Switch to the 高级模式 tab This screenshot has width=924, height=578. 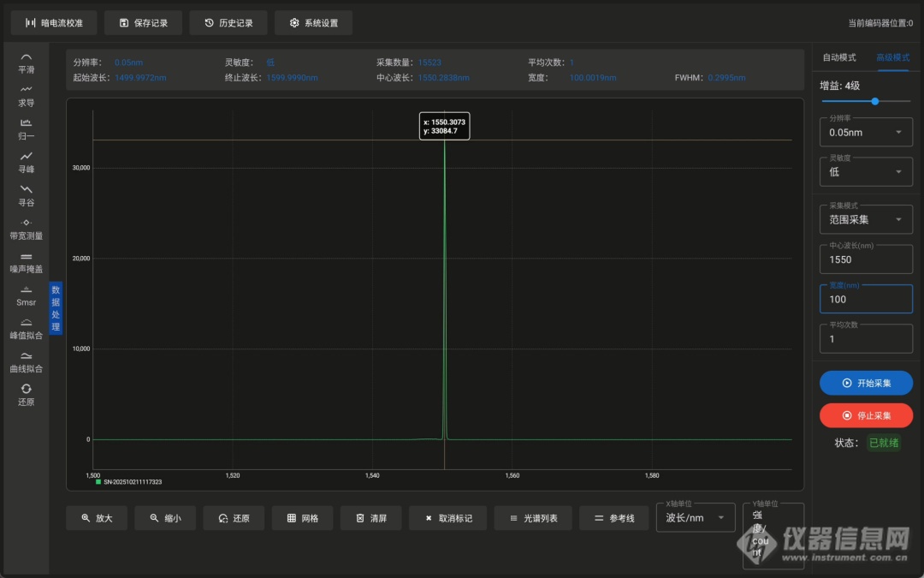coord(892,57)
